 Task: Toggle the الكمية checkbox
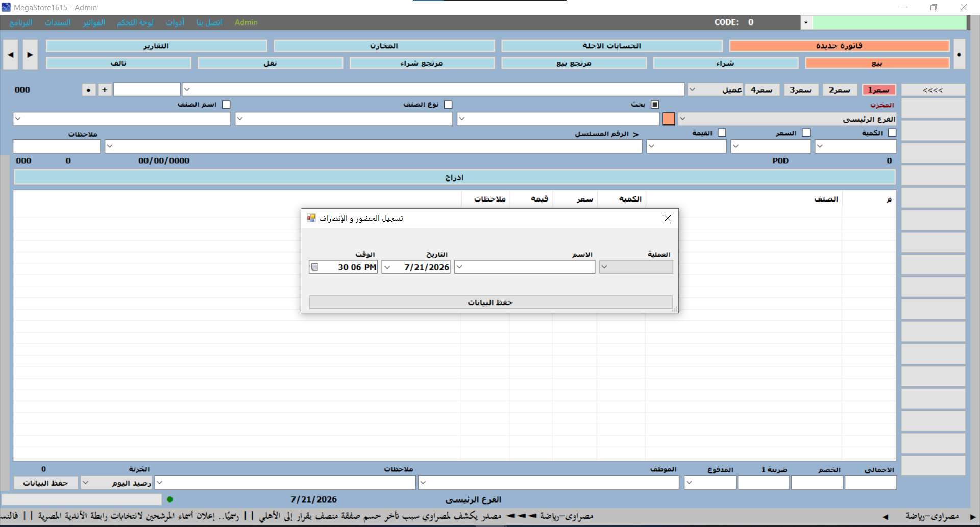tap(892, 133)
